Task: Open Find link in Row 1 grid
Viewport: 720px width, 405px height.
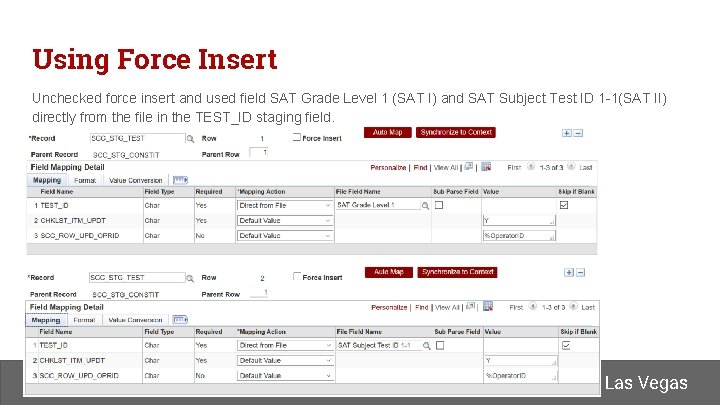Action: coord(420,168)
